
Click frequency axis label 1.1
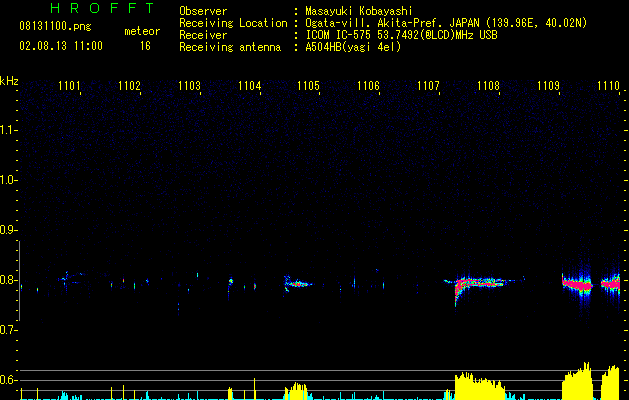point(7,130)
